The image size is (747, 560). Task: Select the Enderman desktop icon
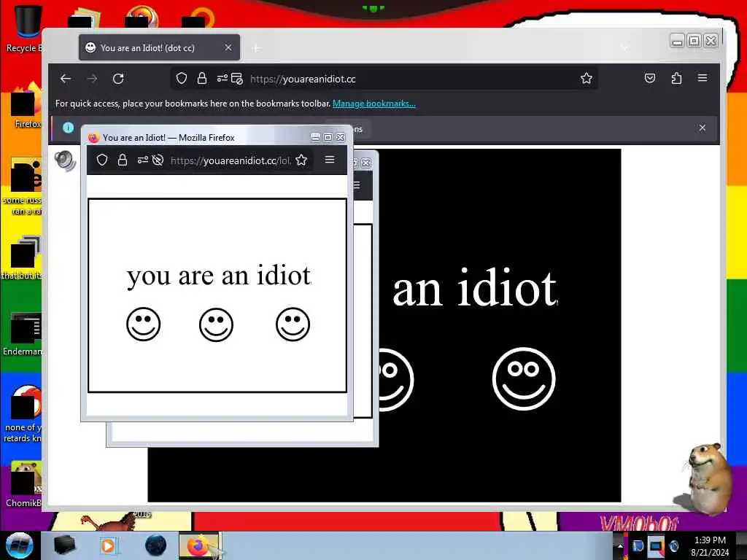pyautogui.click(x=23, y=333)
